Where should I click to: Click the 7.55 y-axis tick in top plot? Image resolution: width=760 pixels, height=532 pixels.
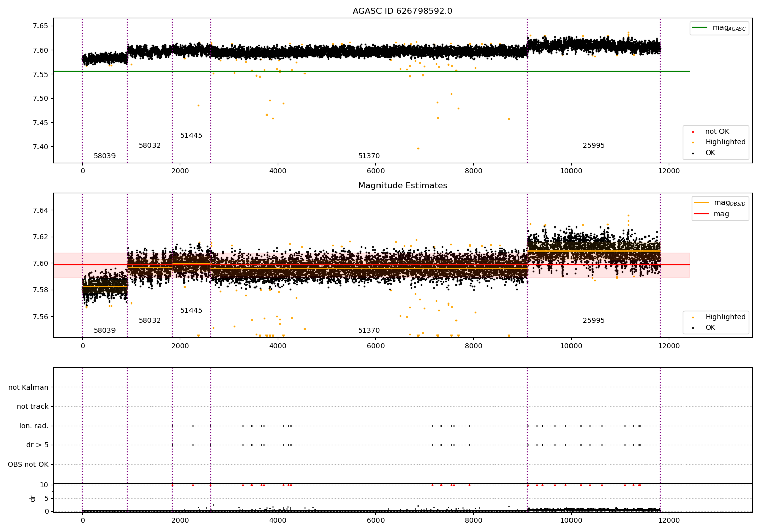tap(41, 74)
